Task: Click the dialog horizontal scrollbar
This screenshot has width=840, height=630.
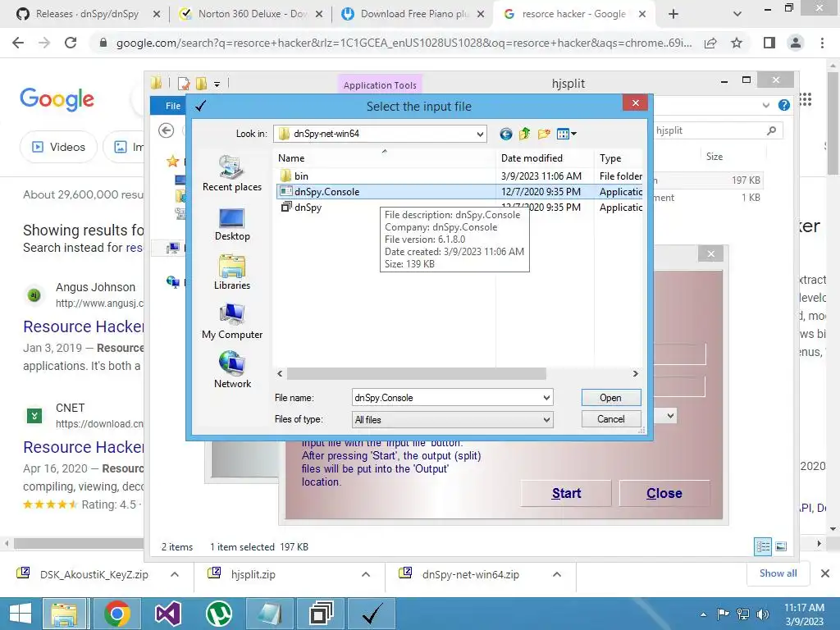Action: [416, 373]
